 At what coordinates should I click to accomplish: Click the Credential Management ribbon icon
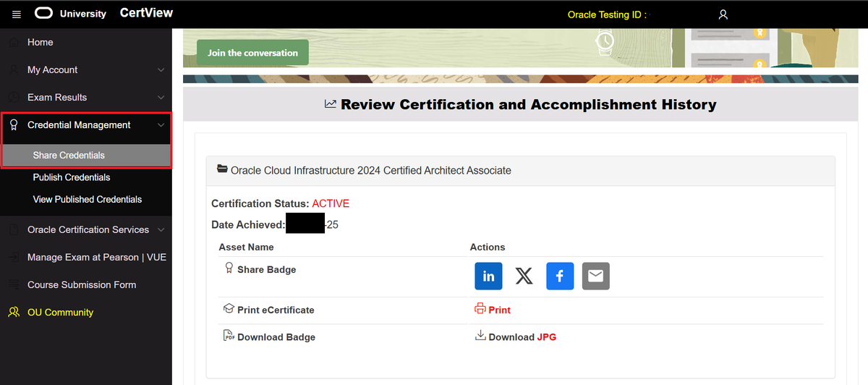coord(14,125)
